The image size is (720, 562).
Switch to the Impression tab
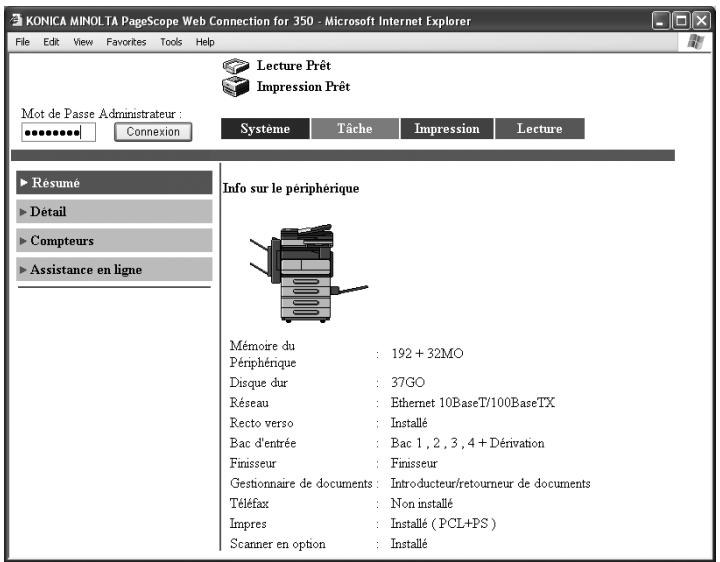click(x=447, y=129)
